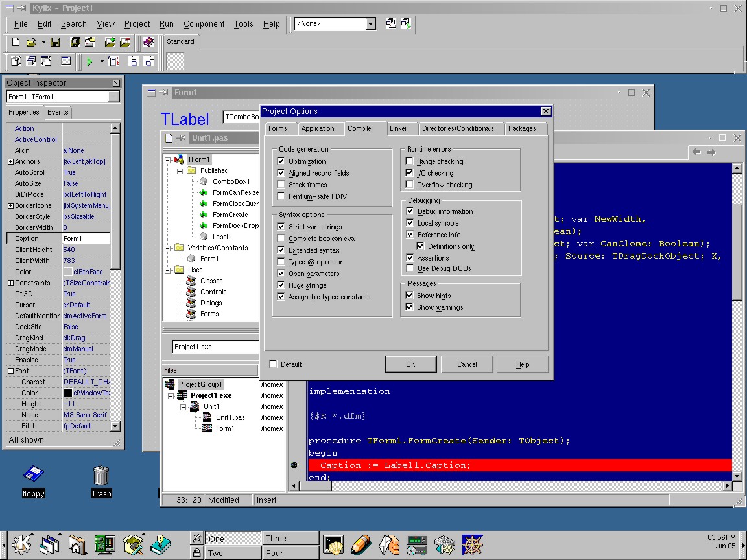Open the Run button dropdown arrow

click(x=101, y=62)
